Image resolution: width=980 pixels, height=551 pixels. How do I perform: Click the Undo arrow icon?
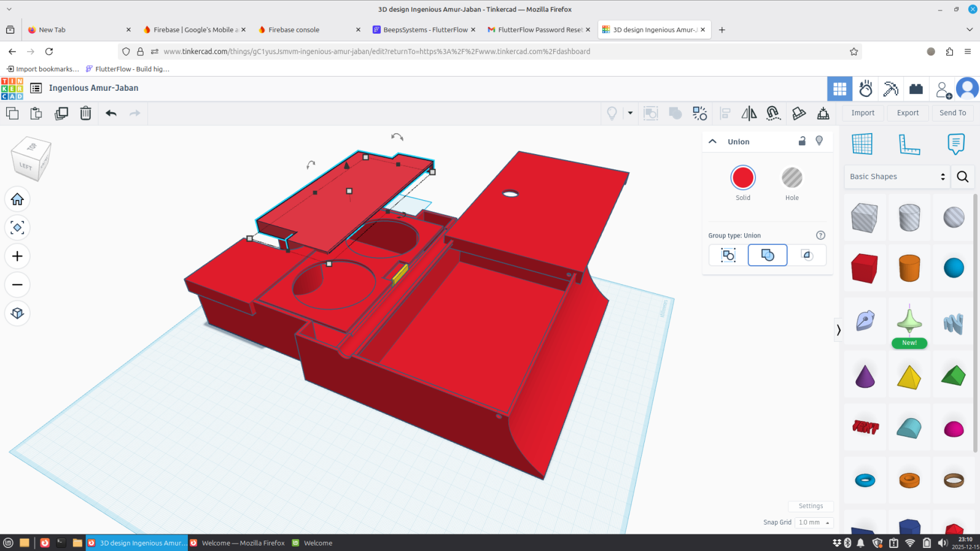(x=111, y=113)
